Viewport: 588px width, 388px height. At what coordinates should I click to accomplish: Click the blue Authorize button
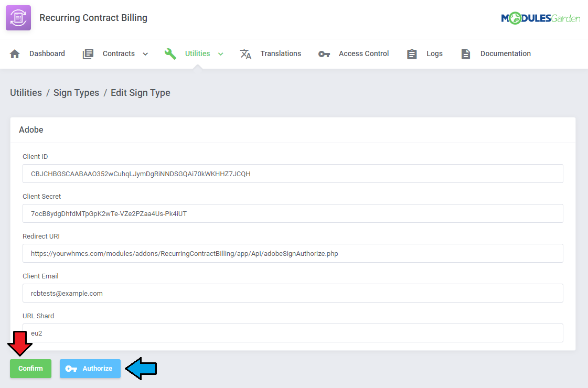pyautogui.click(x=90, y=369)
